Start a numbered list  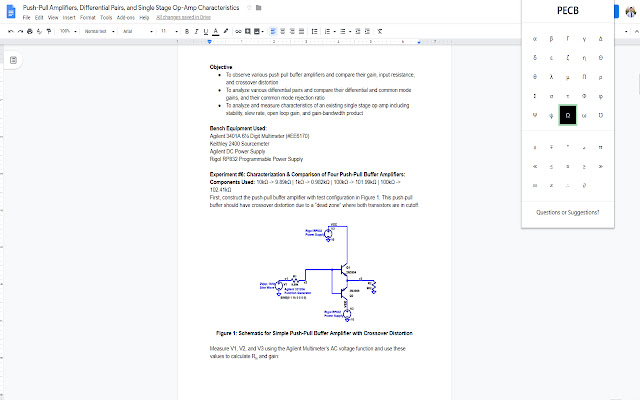pos(327,31)
